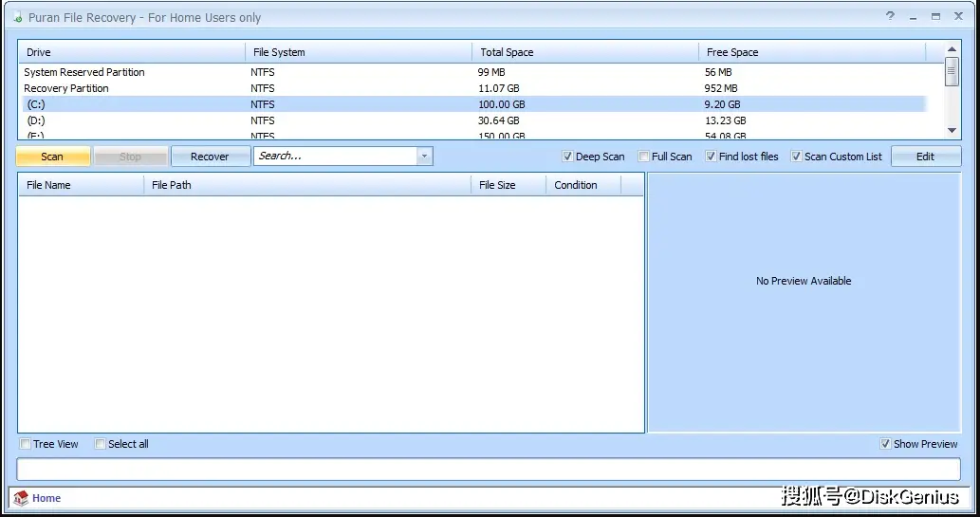Click the No Preview Available pane
Screen dimensions: 980x517
click(804, 303)
